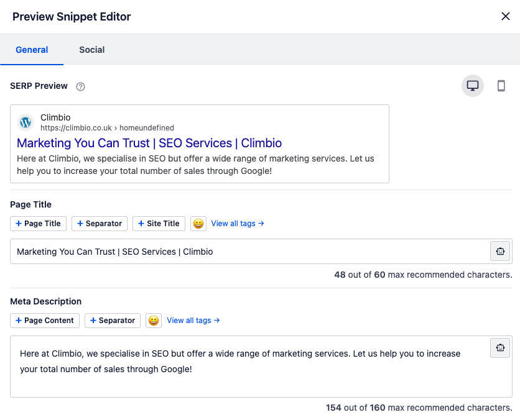Image resolution: width=520 pixels, height=420 pixels.
Task: Click AI generate icon in Meta Description box
Action: [x=500, y=348]
